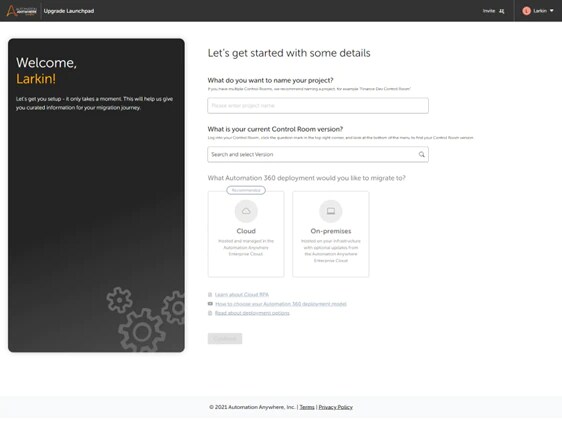Click the search magnifier icon in version field
562x425 pixels.
point(422,154)
